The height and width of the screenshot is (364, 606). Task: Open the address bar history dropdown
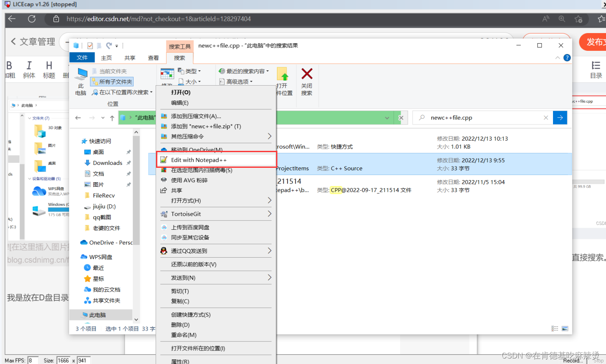click(x=387, y=118)
